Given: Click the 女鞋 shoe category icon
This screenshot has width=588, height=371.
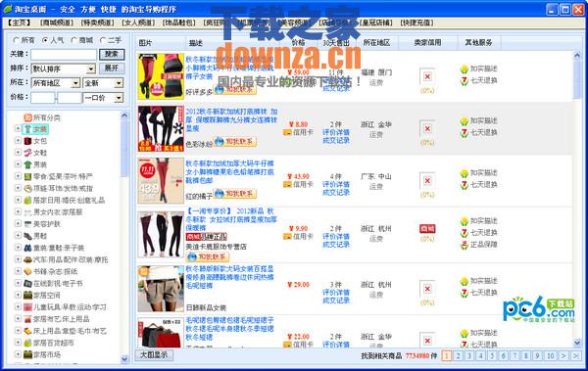Looking at the screenshot, I should [x=27, y=153].
